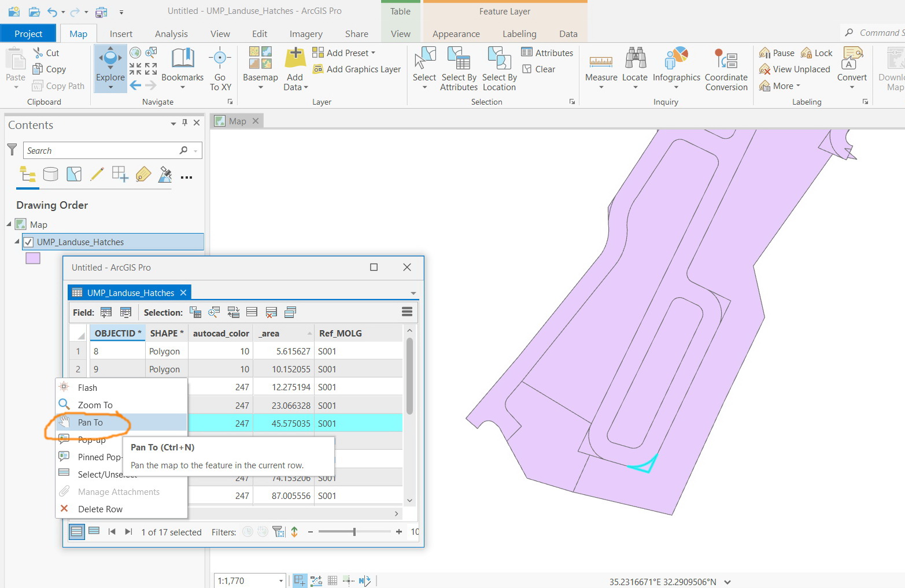The image size is (905, 588).
Task: Open the map scale dropdown
Action: pyautogui.click(x=281, y=580)
